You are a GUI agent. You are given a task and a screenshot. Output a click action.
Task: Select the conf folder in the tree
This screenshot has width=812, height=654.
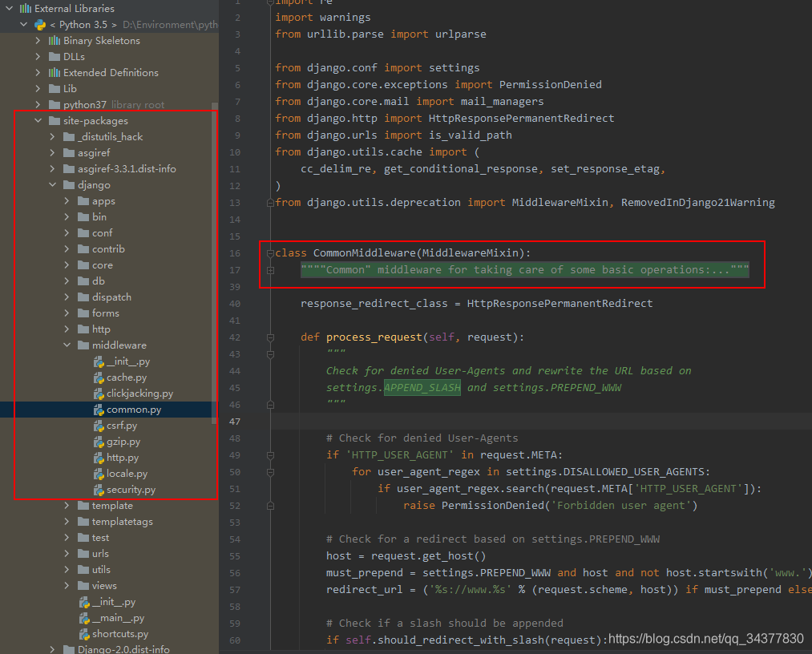(102, 233)
